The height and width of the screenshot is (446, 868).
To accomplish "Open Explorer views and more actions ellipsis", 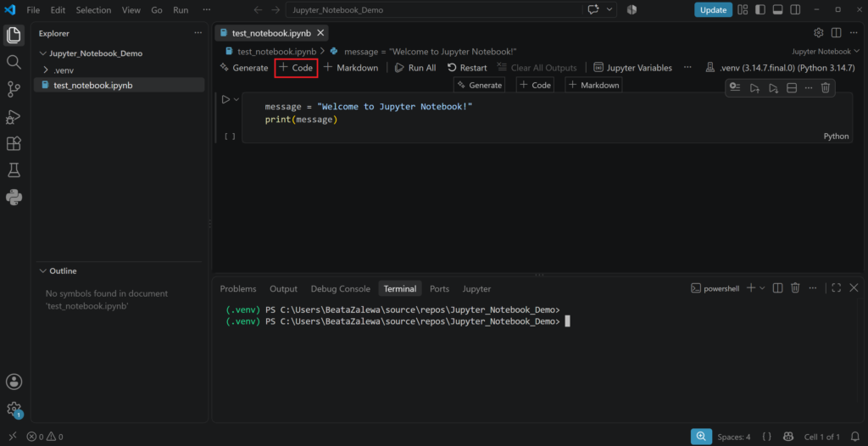I will 198,33.
